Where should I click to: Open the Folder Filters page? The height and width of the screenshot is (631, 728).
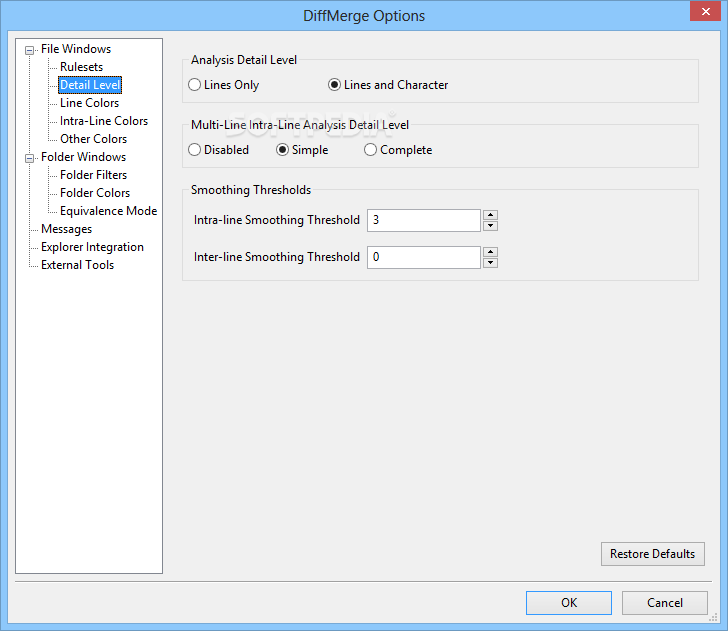(93, 175)
